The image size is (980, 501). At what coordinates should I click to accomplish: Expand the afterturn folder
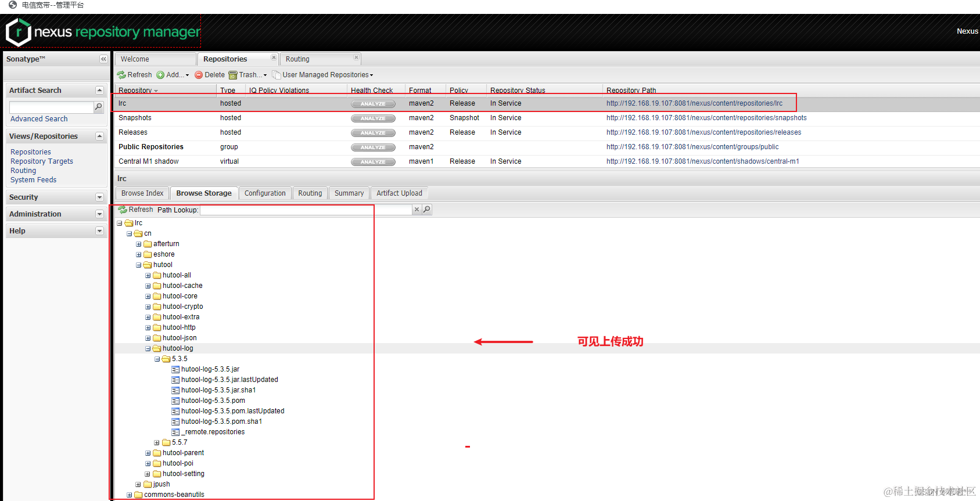[139, 244]
